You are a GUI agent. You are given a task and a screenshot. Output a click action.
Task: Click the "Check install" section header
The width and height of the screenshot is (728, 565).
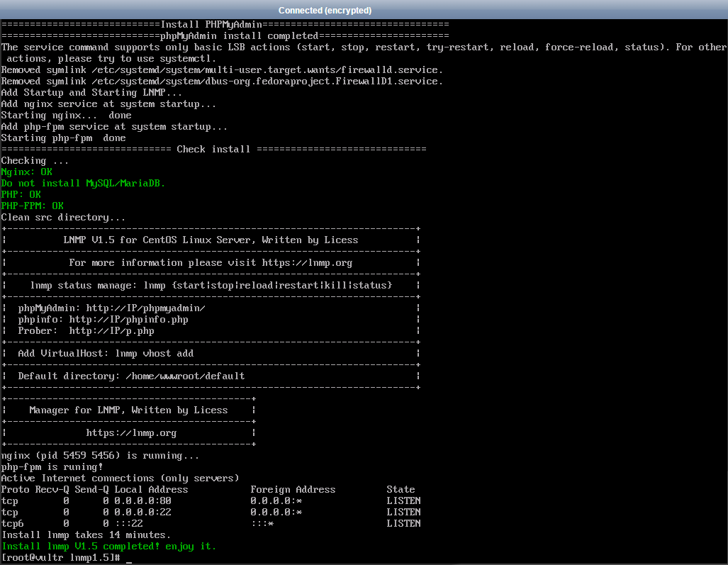click(x=213, y=149)
